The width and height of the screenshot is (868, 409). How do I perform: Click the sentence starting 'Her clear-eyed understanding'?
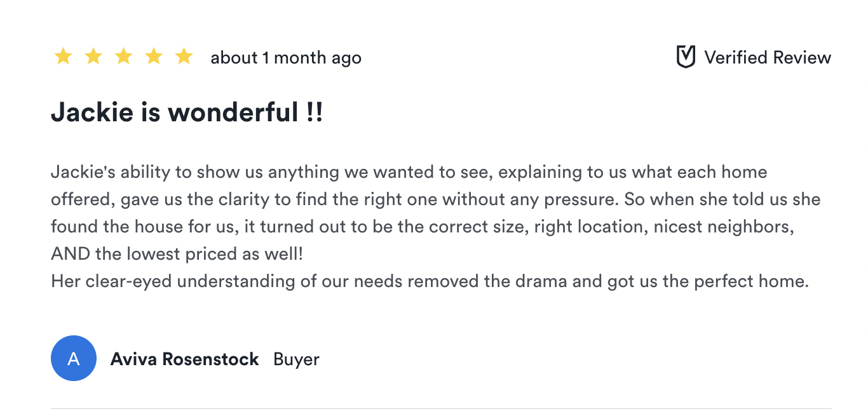430,281
